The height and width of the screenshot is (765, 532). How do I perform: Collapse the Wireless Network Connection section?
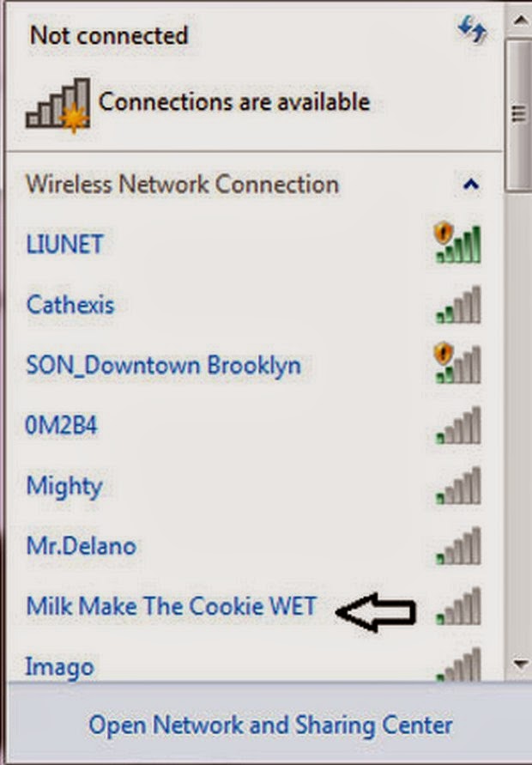(x=471, y=185)
